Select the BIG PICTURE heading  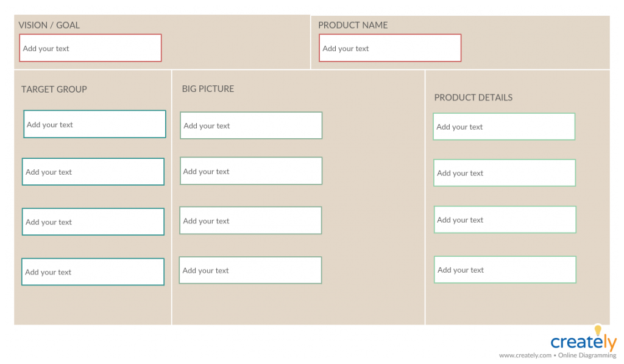point(208,89)
